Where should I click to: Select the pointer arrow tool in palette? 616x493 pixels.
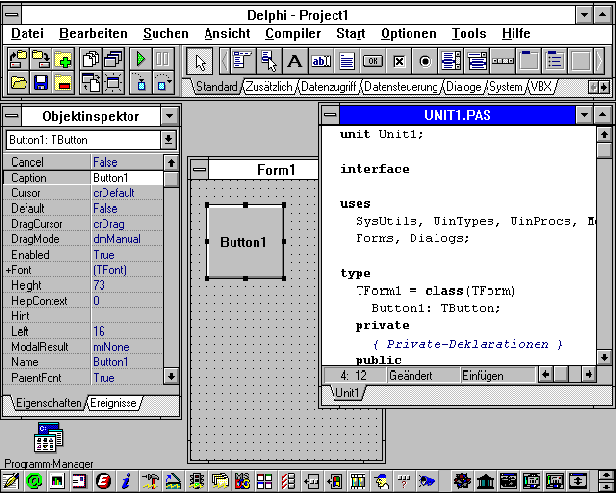click(200, 61)
